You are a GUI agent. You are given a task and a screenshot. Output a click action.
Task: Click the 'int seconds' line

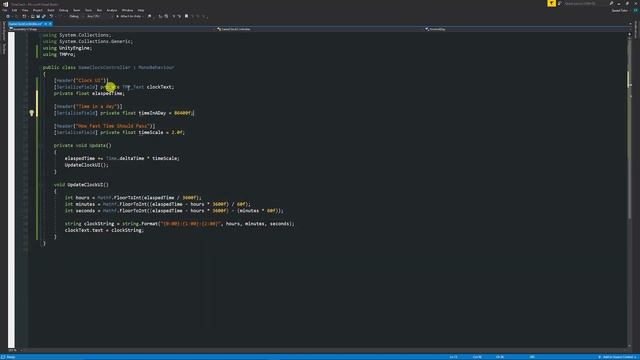pos(174,211)
